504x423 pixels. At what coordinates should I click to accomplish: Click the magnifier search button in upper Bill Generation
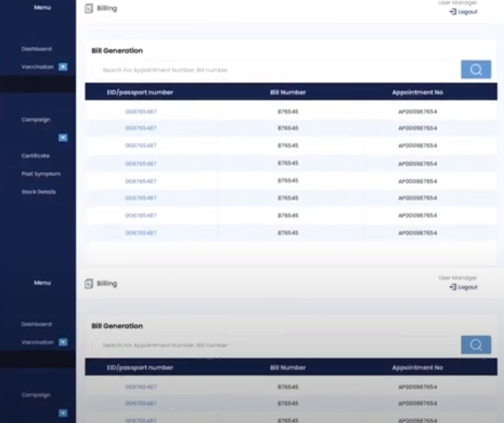click(476, 69)
